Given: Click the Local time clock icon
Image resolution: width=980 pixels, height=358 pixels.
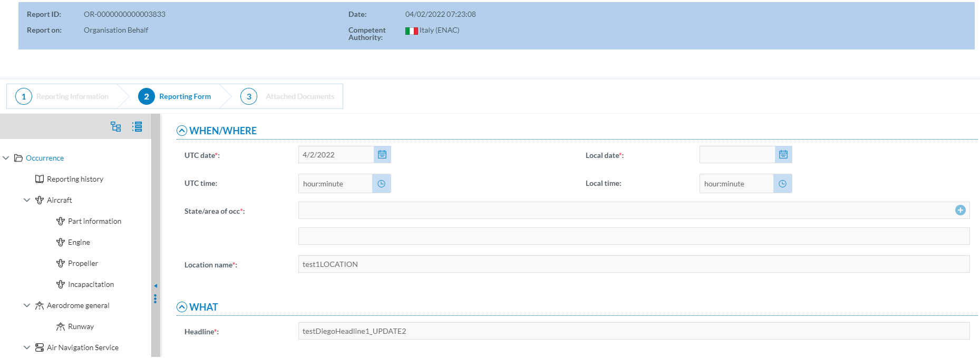Looking at the screenshot, I should 782,184.
